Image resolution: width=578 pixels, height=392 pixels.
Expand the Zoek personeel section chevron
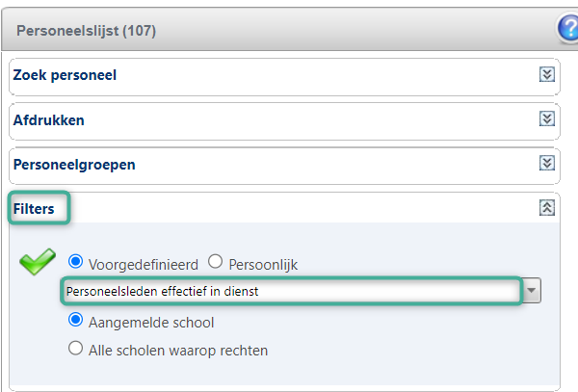tap(547, 74)
